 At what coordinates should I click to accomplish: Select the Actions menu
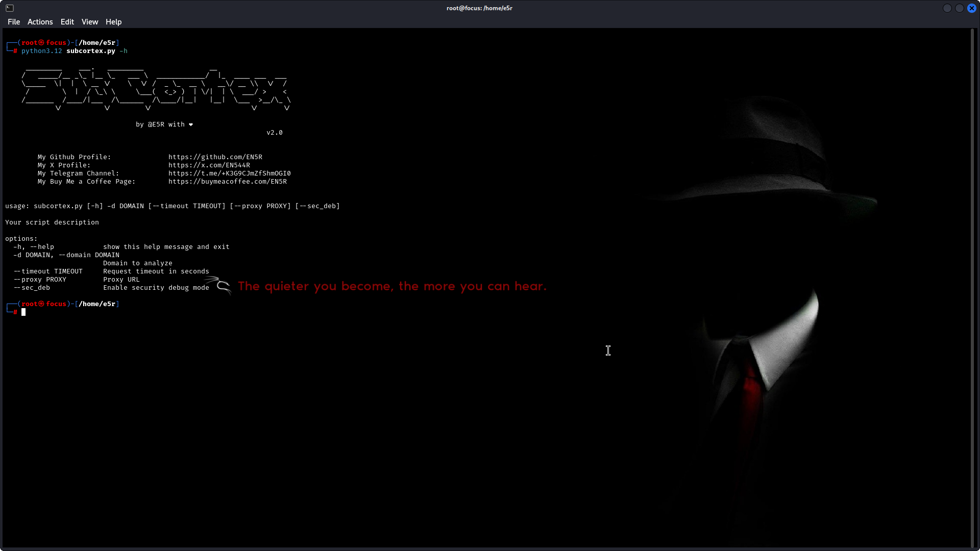pos(40,21)
